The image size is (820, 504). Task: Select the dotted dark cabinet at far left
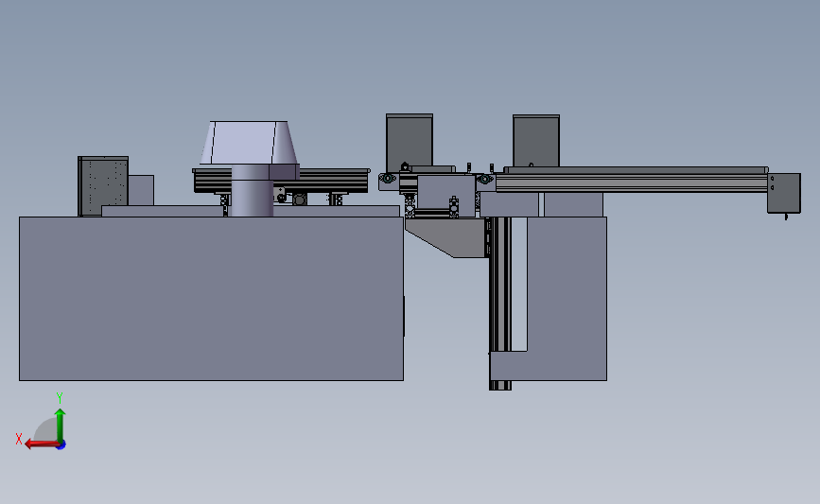click(x=103, y=185)
